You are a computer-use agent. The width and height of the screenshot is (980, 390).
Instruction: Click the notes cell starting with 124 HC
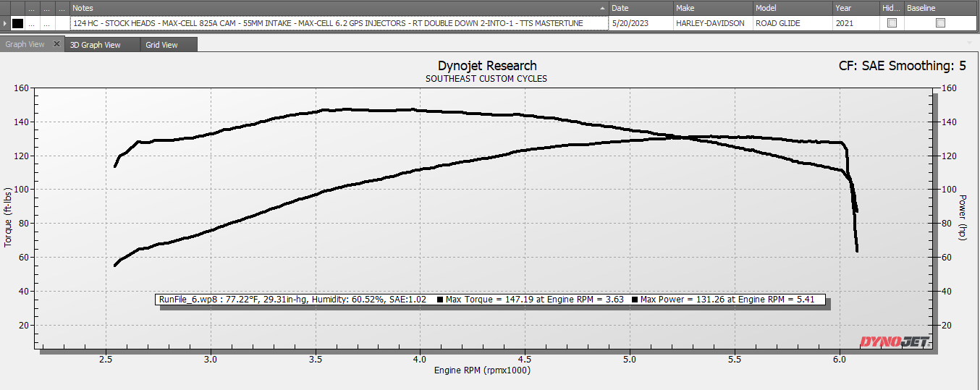339,23
